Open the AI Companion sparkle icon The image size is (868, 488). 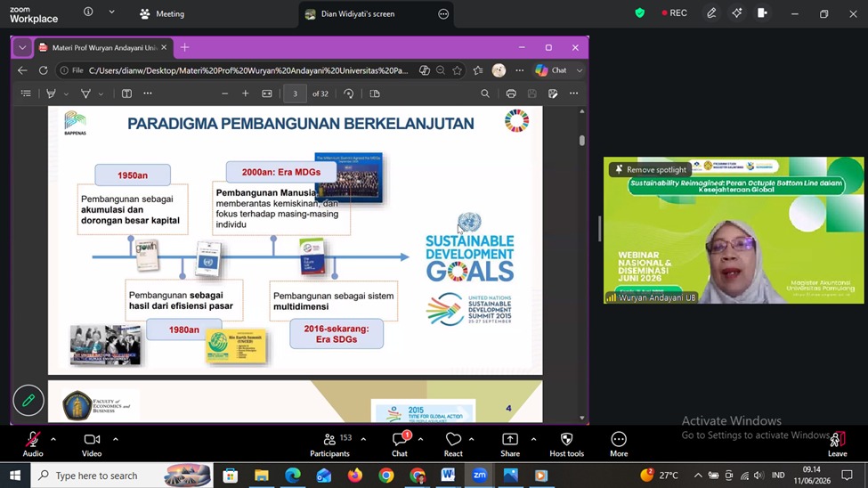pos(737,13)
